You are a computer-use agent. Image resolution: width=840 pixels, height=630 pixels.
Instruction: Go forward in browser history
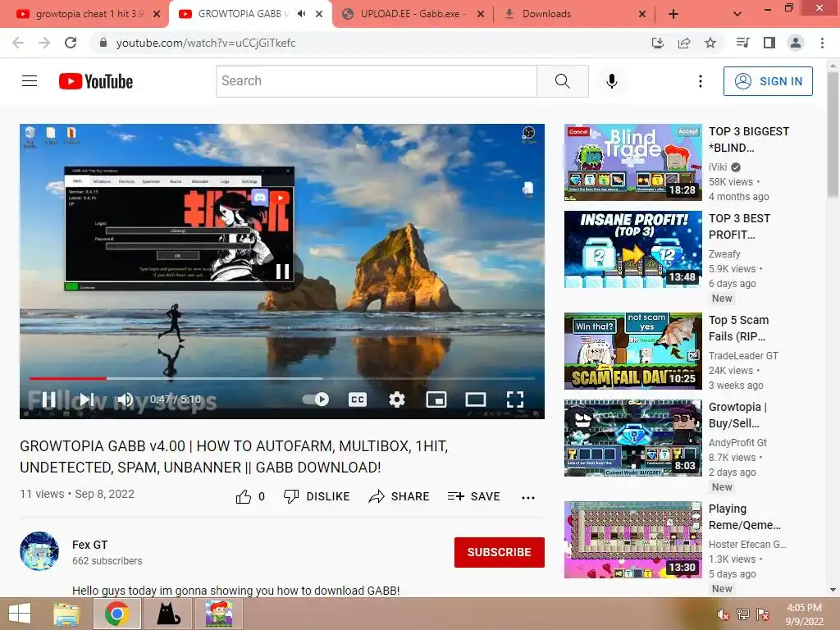coord(44,43)
